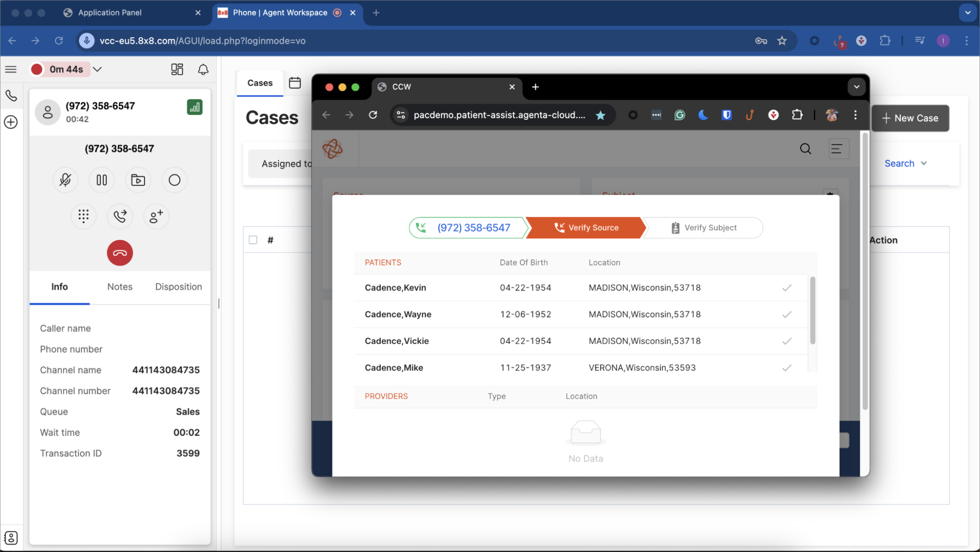980x552 pixels.
Task: Mute the microphone on the call
Action: coord(65,180)
